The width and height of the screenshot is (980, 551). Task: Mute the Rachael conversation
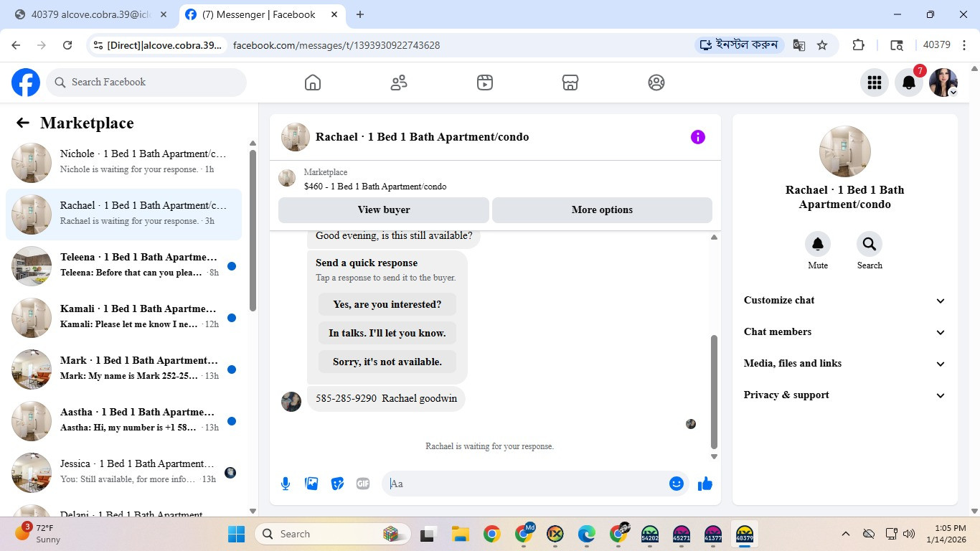[818, 245]
